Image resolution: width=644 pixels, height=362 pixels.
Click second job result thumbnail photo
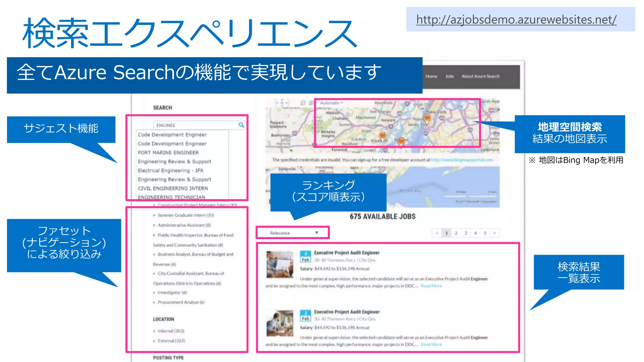coord(280,323)
